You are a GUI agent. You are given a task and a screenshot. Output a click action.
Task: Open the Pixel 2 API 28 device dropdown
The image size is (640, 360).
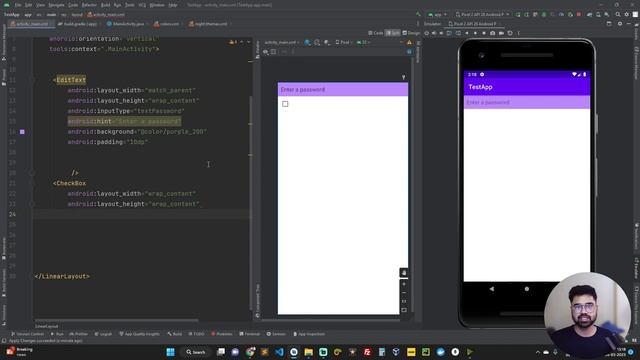click(482, 15)
